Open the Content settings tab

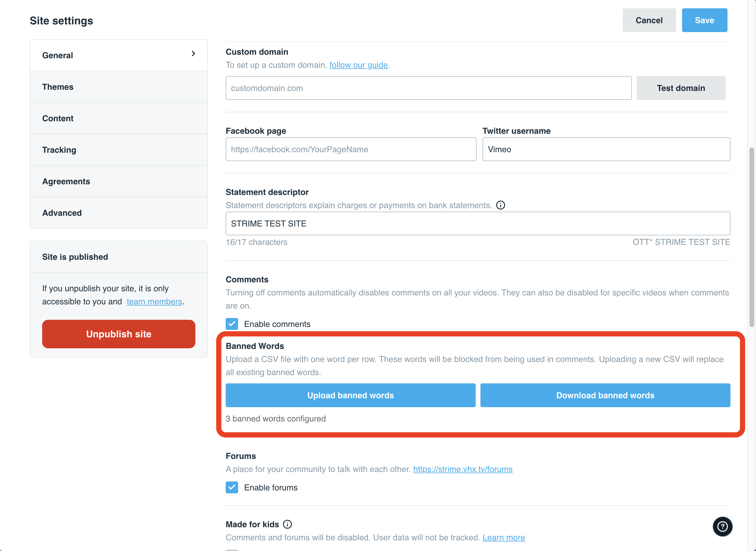coord(119,118)
